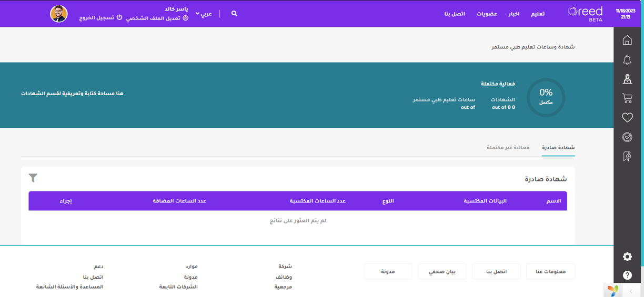Click مرجعية footer link
Image resolution: width=644 pixels, height=297 pixels.
pos(283,287)
